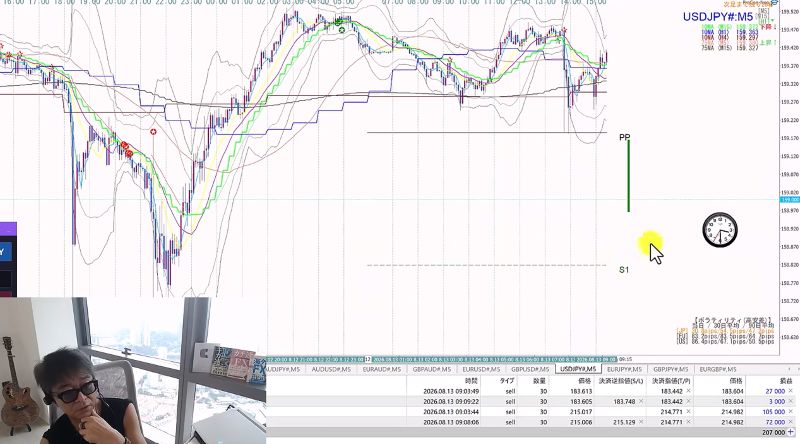Remove stop-loss 215.129 on fourth order
Image resolution: width=800 pixels, height=444 pixels.
[x=641, y=422]
